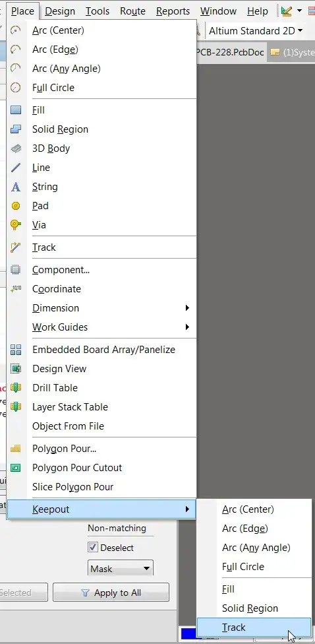Choose Track in Keepout submenu
Screen dimensions: 315x644
[x=254, y=627]
